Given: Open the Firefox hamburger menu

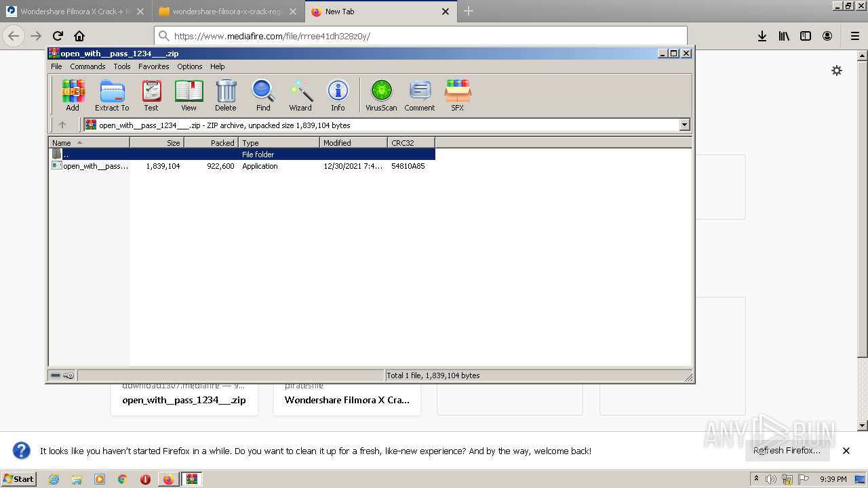Looking at the screenshot, I should (x=855, y=36).
